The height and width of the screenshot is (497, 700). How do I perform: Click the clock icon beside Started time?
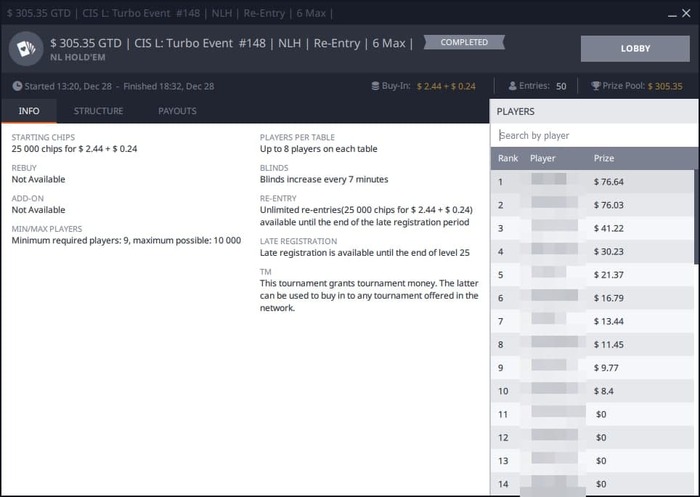pos(17,86)
